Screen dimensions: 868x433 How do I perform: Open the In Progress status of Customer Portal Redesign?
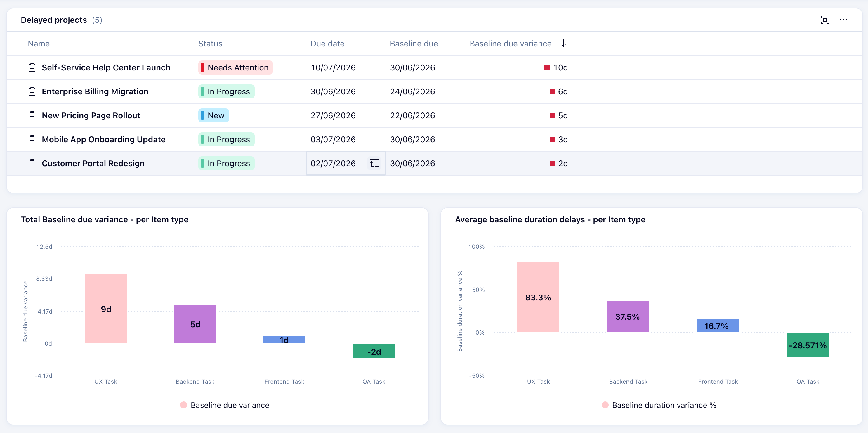[x=226, y=163]
